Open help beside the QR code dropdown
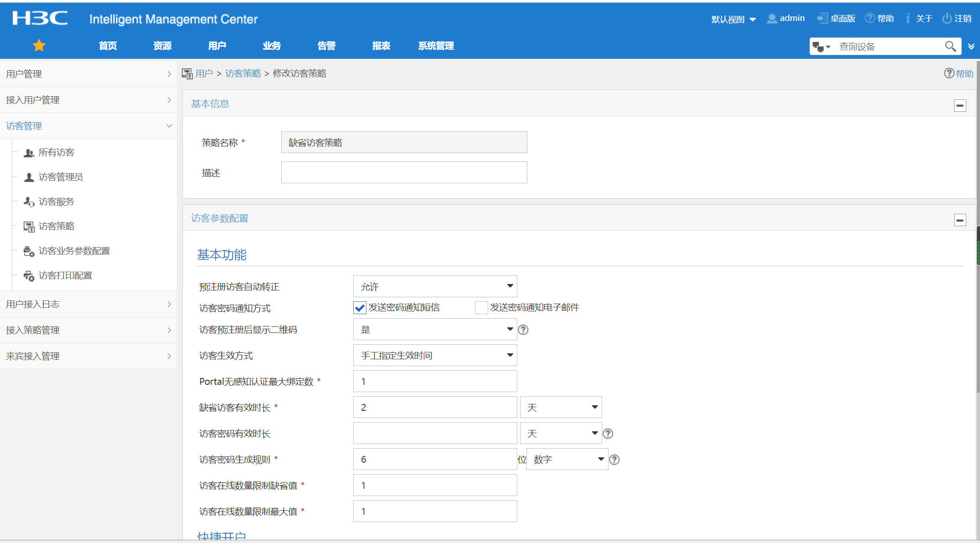 523,330
